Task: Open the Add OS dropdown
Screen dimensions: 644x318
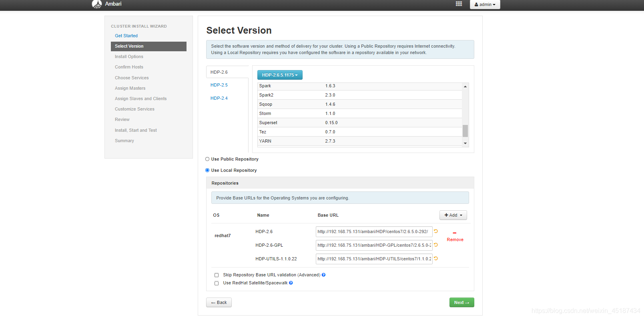Action: pyautogui.click(x=453, y=215)
